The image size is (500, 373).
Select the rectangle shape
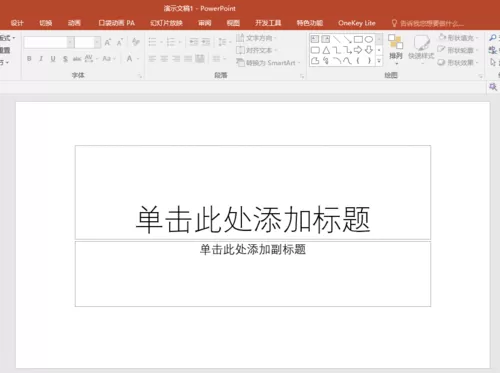(358, 40)
